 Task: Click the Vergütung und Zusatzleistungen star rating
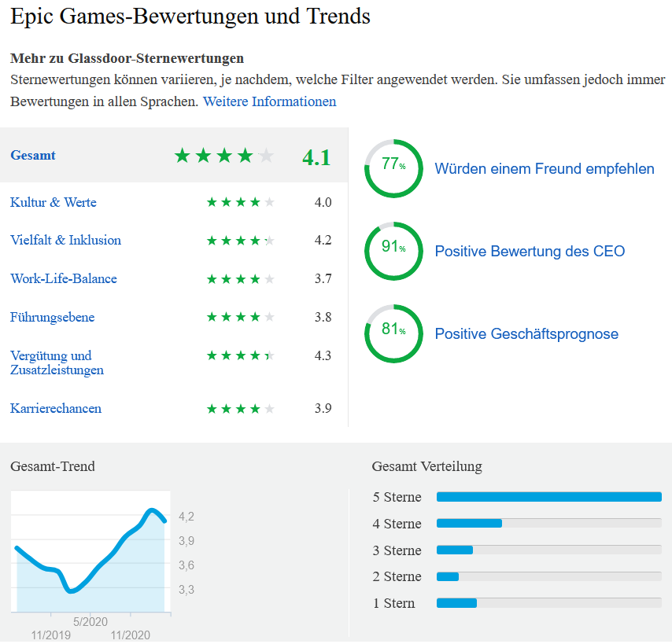(241, 355)
